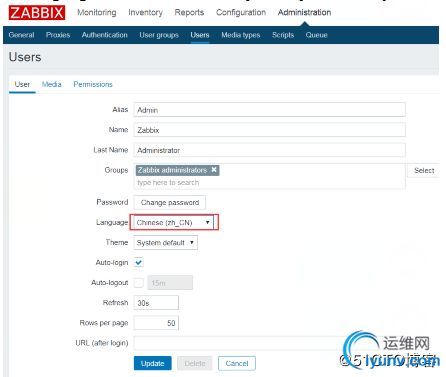Go to Media types submenu
This screenshot has height=377, width=446.
(241, 35)
